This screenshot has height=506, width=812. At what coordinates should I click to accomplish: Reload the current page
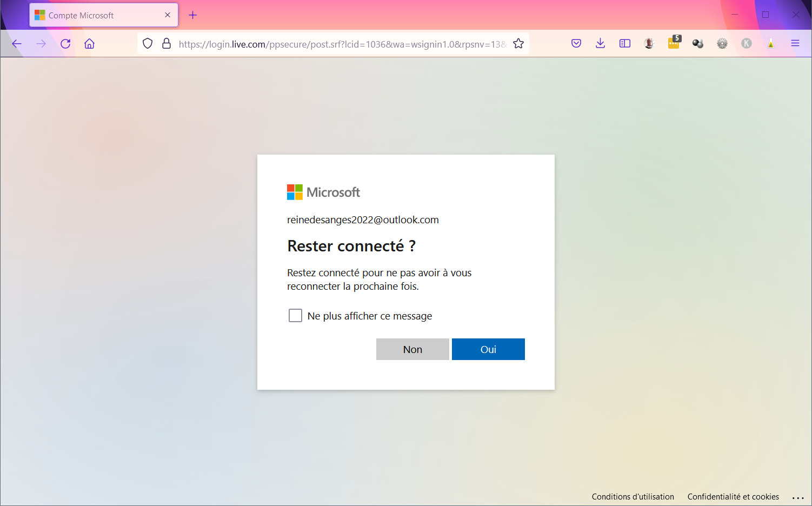(65, 44)
